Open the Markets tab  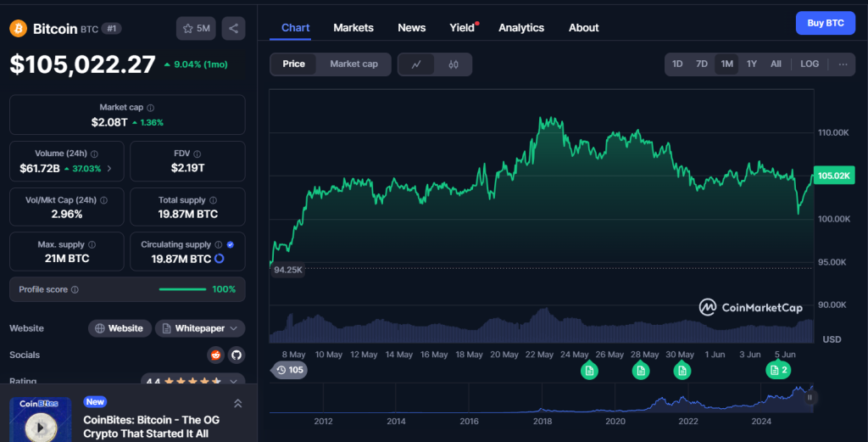point(353,28)
